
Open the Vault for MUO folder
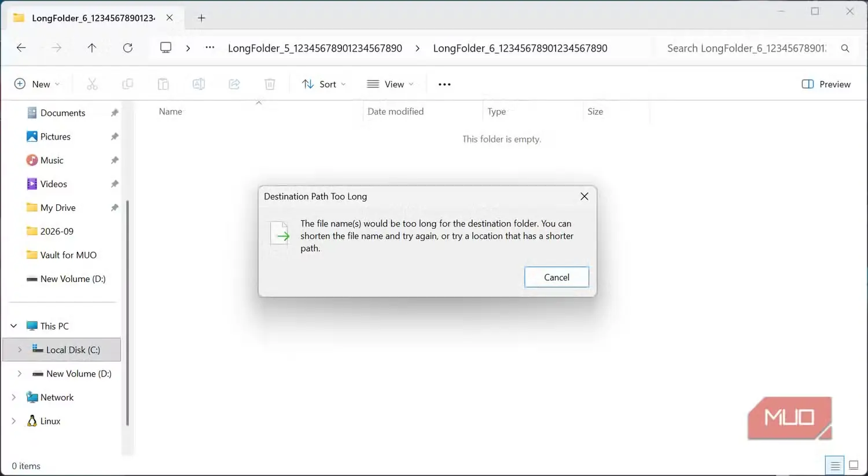point(68,255)
